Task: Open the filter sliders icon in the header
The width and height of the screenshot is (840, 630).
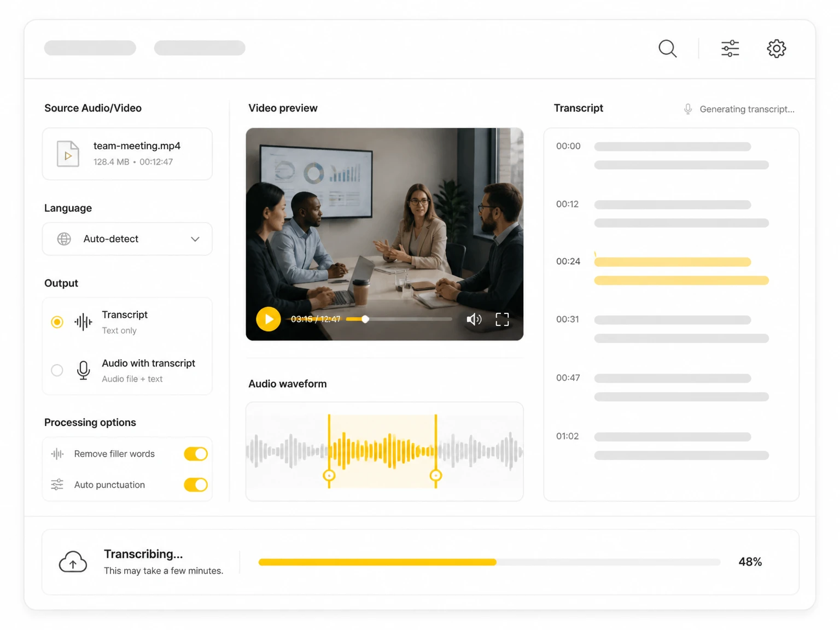Action: pyautogui.click(x=730, y=49)
